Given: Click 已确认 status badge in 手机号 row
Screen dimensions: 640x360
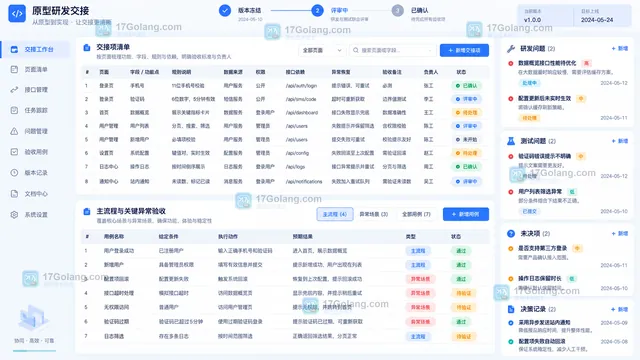Looking at the screenshot, I should point(467,86).
